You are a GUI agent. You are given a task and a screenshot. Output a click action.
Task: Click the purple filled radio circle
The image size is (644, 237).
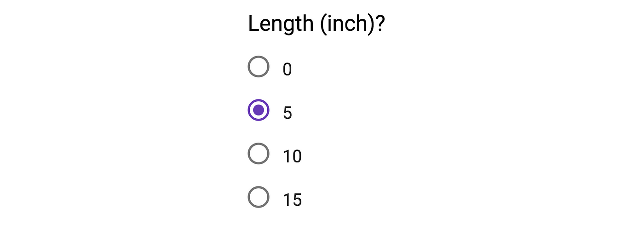[258, 110]
